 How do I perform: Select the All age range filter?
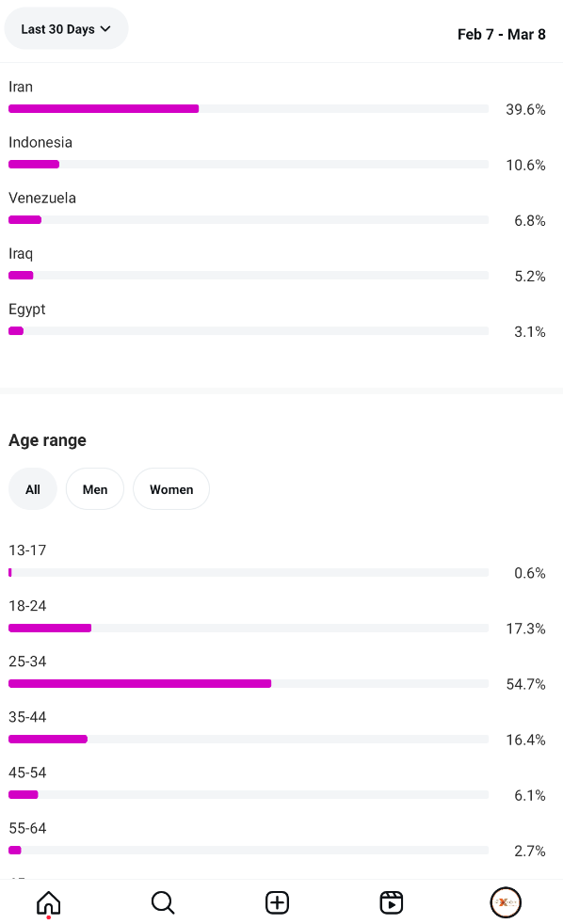(33, 489)
